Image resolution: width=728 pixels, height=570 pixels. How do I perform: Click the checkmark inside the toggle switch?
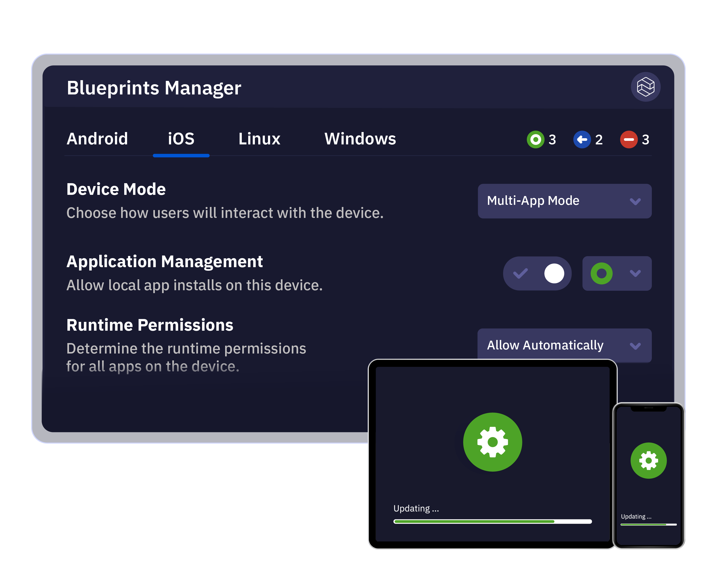tap(520, 273)
